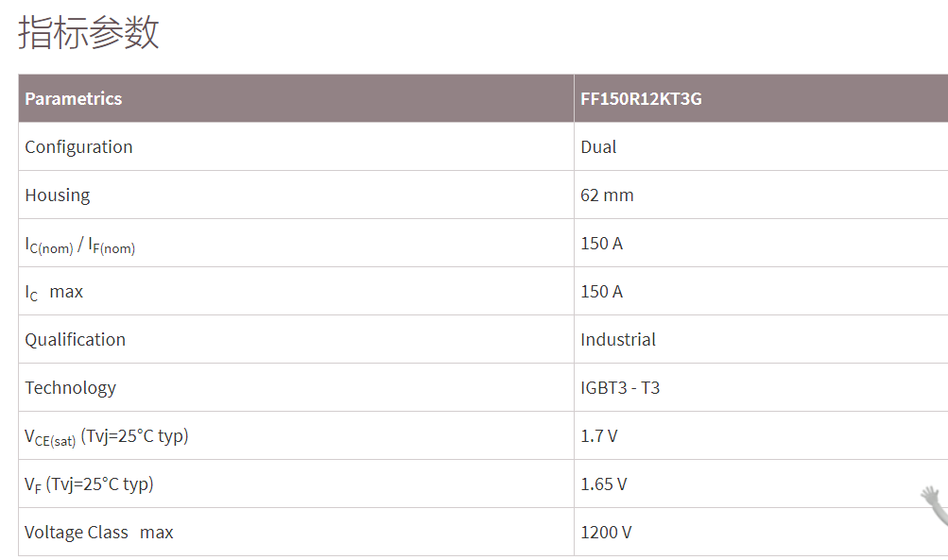Click the 指标参数 section heading
The image size is (948, 560).
pyautogui.click(x=89, y=32)
